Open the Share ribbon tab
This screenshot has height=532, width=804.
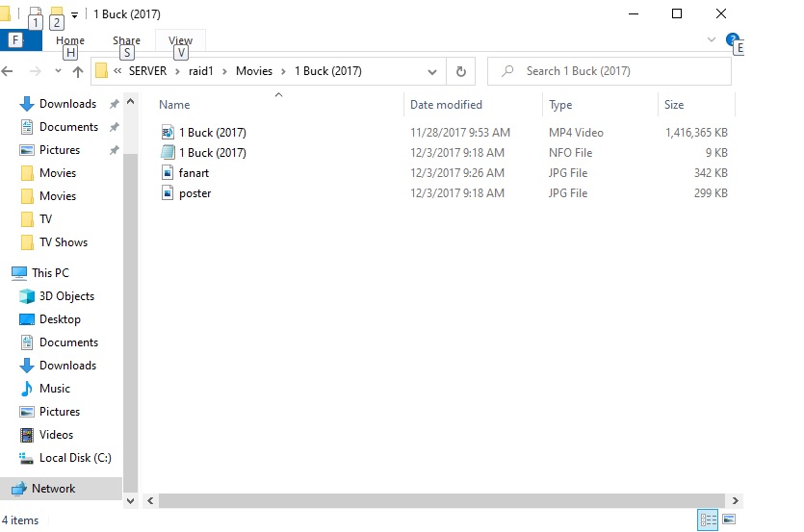126,40
